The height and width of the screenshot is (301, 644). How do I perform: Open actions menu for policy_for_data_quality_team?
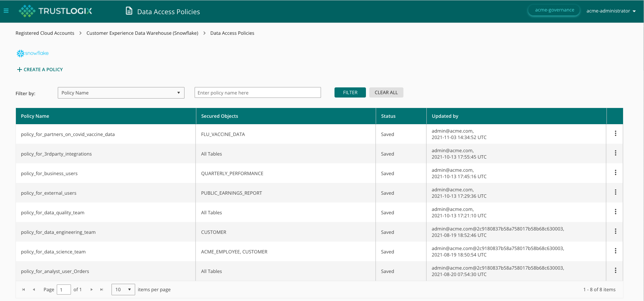coord(615,212)
